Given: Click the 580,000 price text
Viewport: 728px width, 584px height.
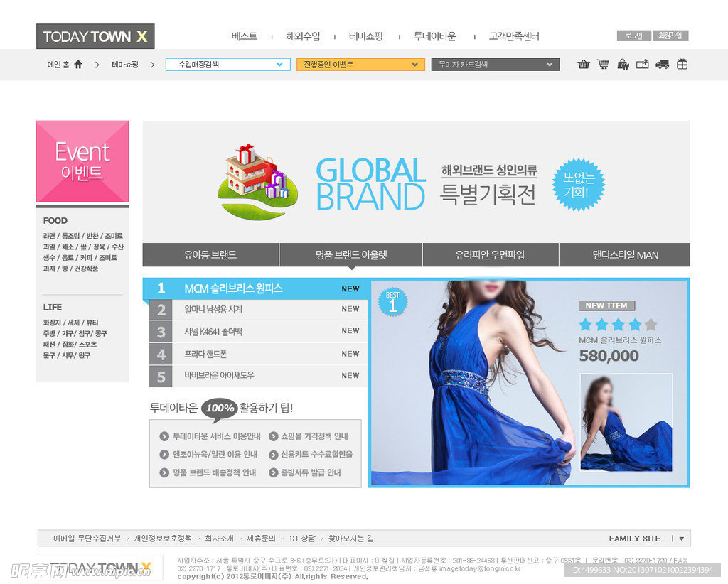Looking at the screenshot, I should click(x=609, y=356).
